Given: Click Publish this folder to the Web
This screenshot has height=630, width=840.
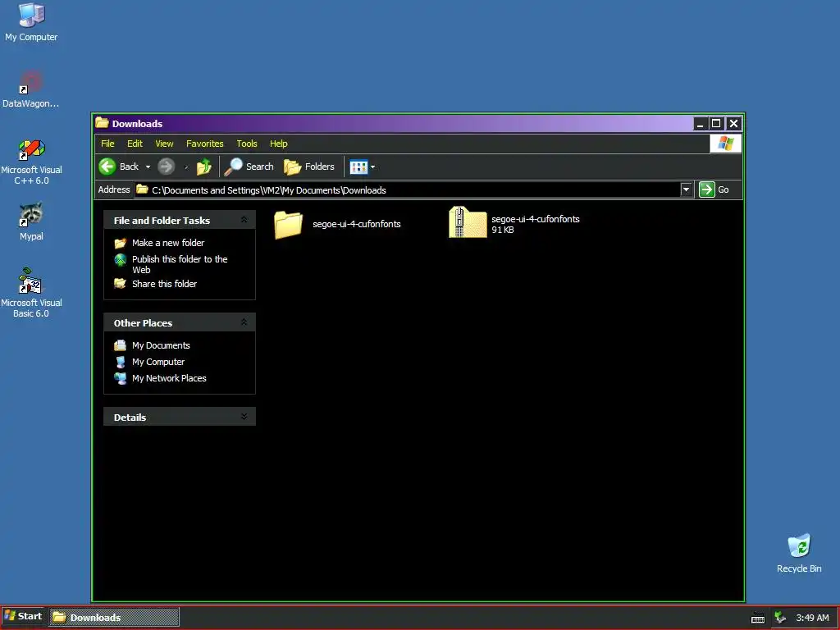Looking at the screenshot, I should [180, 264].
